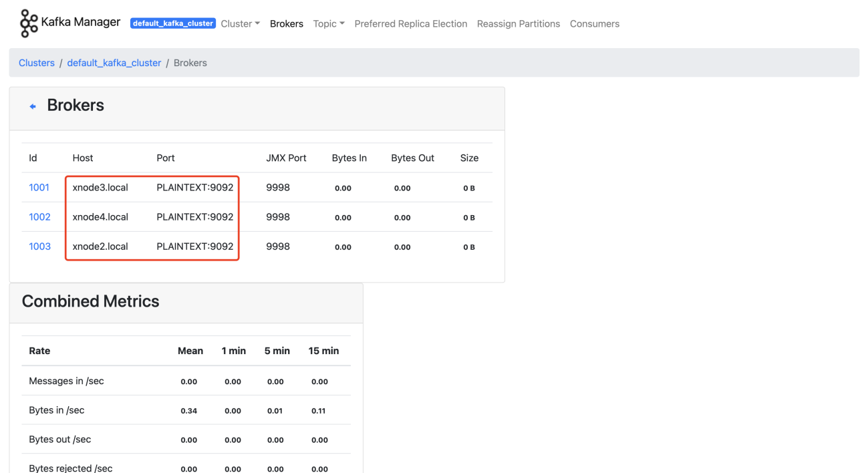868x473 pixels.
Task: Click Bytes In 0.00 value for broker 1002
Action: click(x=343, y=218)
